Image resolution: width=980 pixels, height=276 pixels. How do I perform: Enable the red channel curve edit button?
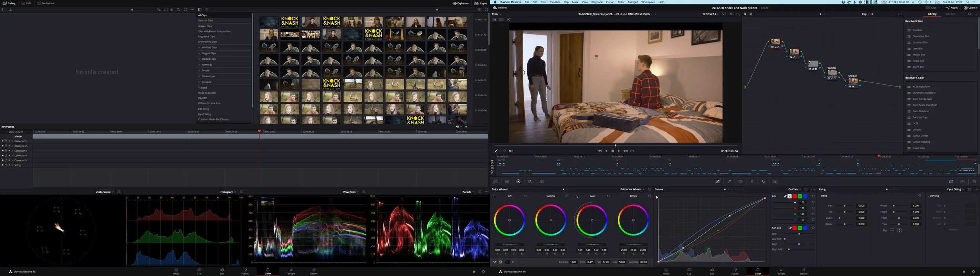tap(795, 196)
